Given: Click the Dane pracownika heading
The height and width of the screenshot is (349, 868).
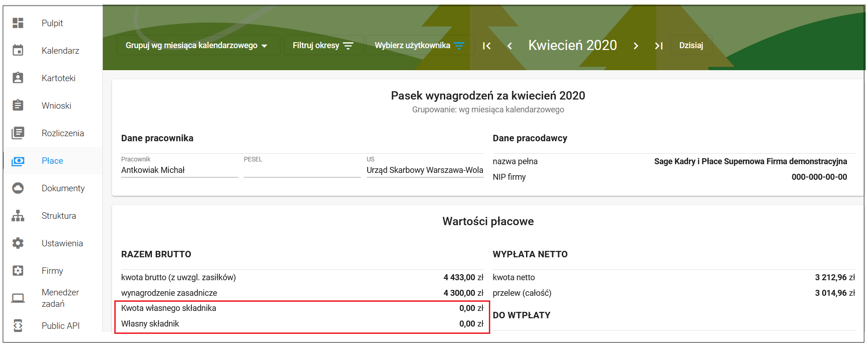Looking at the screenshot, I should pyautogui.click(x=157, y=138).
